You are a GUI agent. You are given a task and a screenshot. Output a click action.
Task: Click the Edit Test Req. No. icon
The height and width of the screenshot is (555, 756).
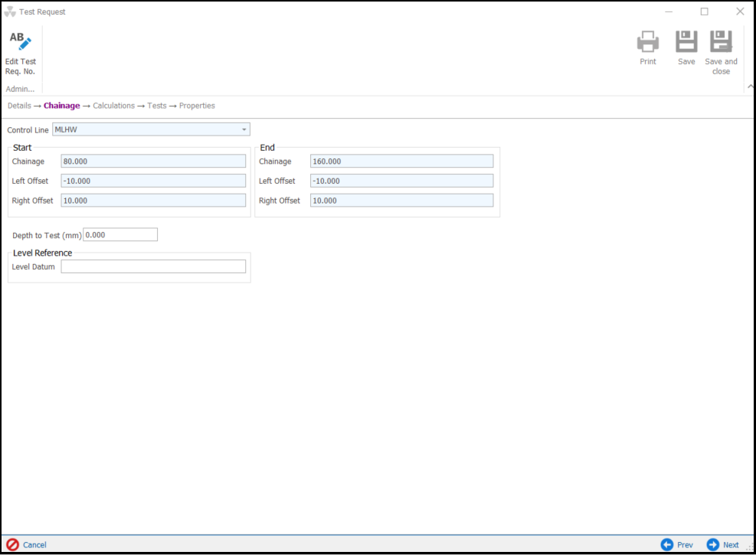click(21, 42)
